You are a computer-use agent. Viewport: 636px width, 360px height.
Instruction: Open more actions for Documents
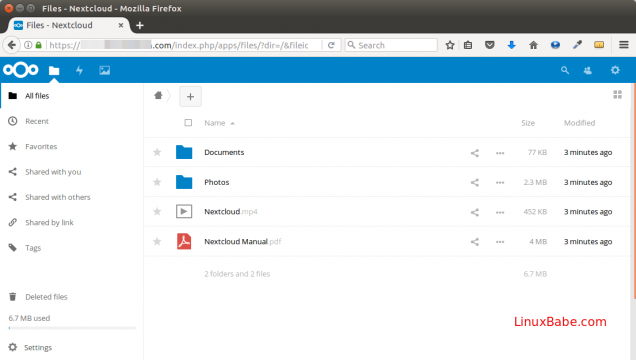[500, 153]
